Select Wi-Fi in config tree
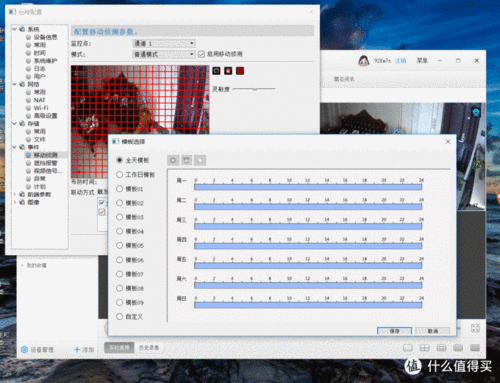 click(41, 108)
